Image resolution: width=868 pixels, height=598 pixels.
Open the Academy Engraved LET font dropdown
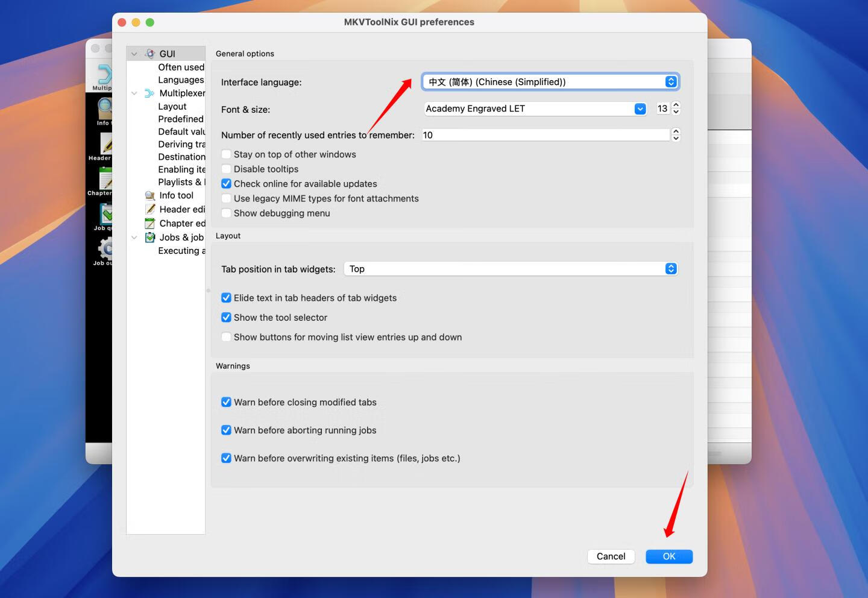[x=535, y=109]
